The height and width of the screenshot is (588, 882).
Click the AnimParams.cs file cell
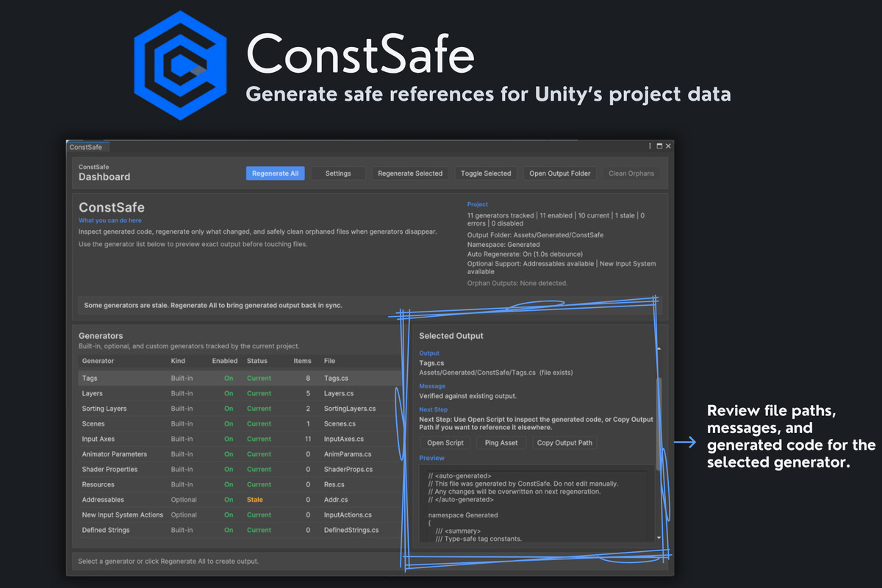[x=348, y=454]
